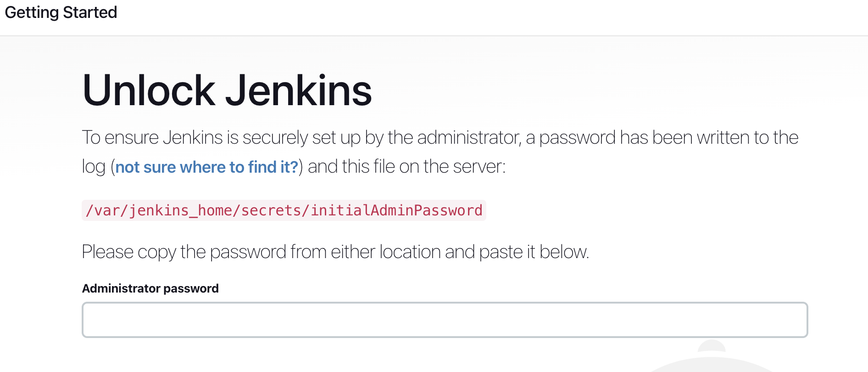Click "password has been written to the" text
This screenshot has width=868, height=372.
[668, 138]
